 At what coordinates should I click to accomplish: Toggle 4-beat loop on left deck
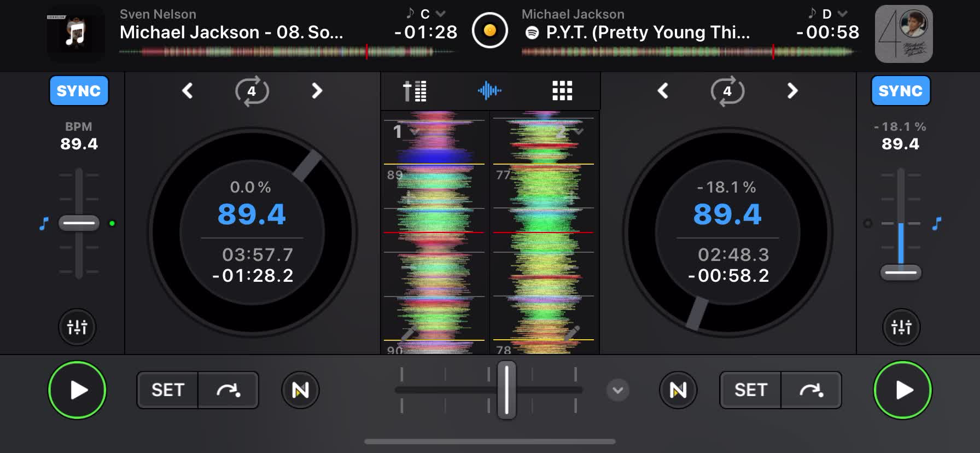pyautogui.click(x=252, y=91)
